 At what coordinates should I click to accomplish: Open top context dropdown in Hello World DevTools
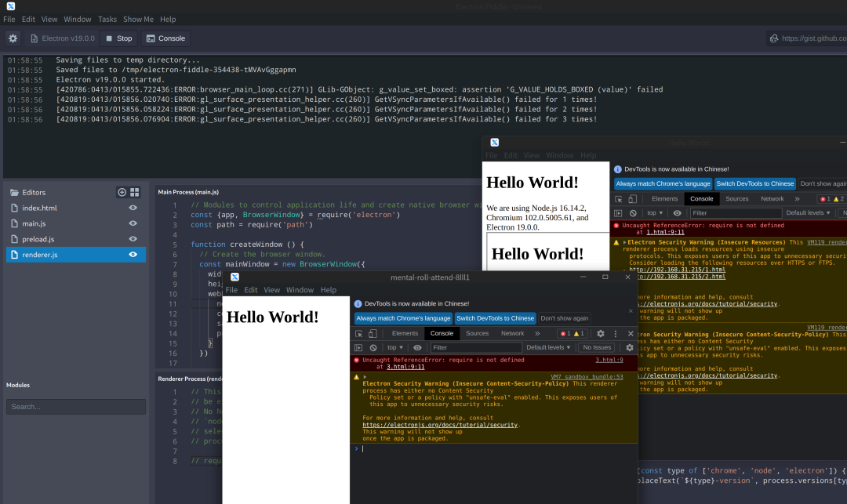coord(655,213)
